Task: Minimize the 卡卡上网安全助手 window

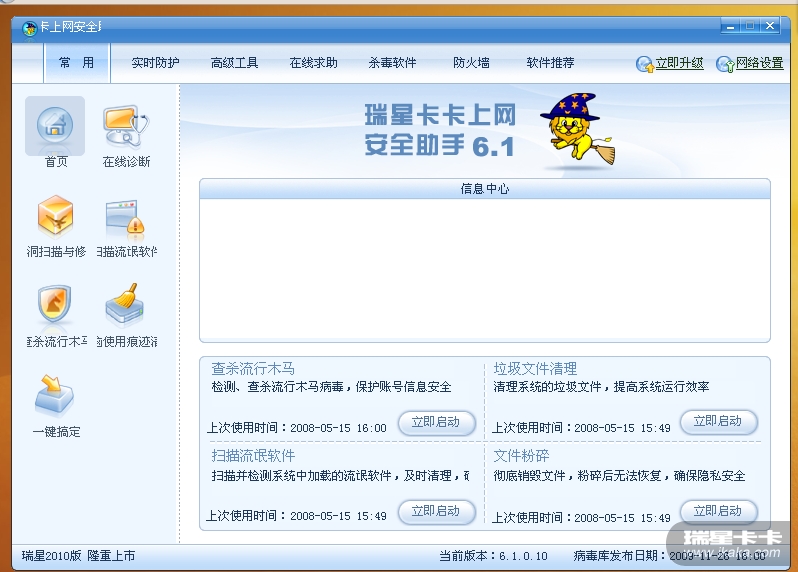Action: coord(731,26)
